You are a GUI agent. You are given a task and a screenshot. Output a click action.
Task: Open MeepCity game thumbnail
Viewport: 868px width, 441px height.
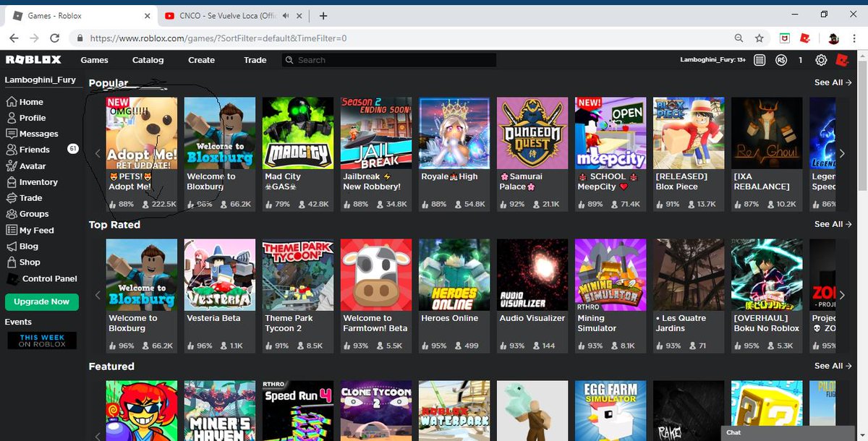click(610, 132)
